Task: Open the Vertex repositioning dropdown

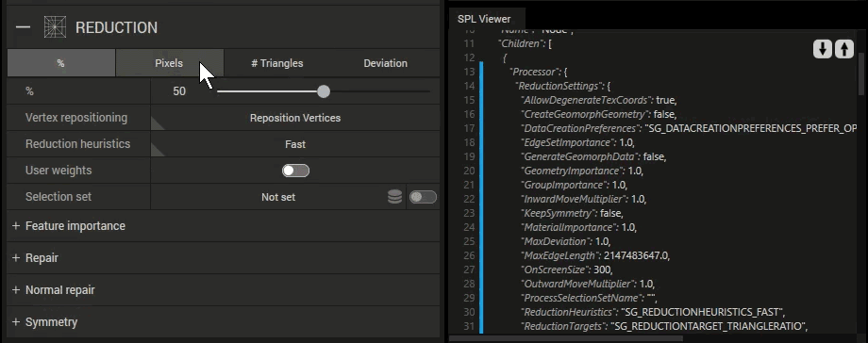Action: coord(295,118)
